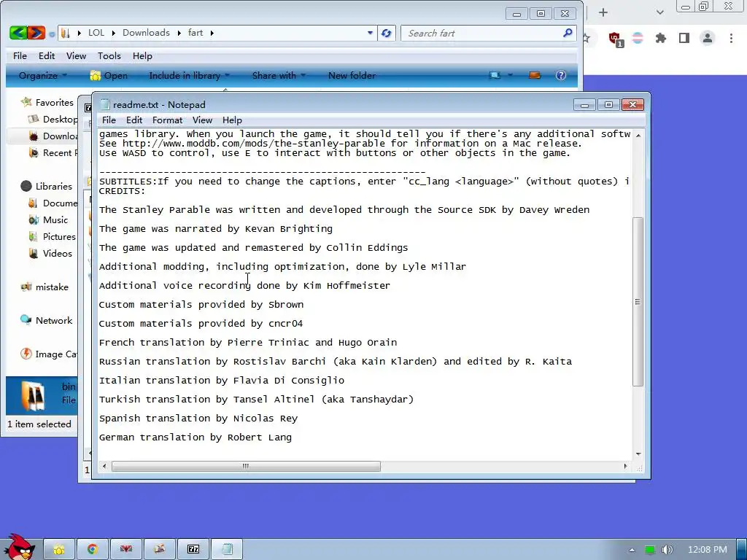The width and height of the screenshot is (747, 560).
Task: Click the Open button in Explorer toolbar
Action: point(109,75)
